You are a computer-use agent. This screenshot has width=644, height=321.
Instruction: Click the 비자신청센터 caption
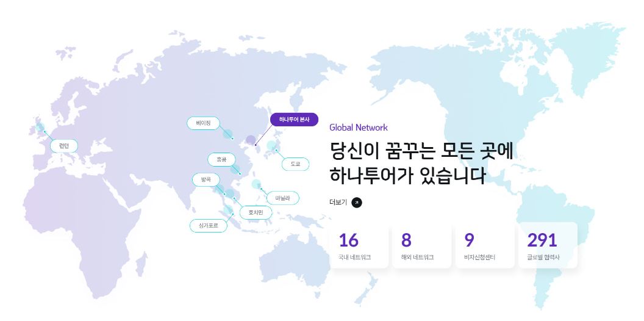480,258
